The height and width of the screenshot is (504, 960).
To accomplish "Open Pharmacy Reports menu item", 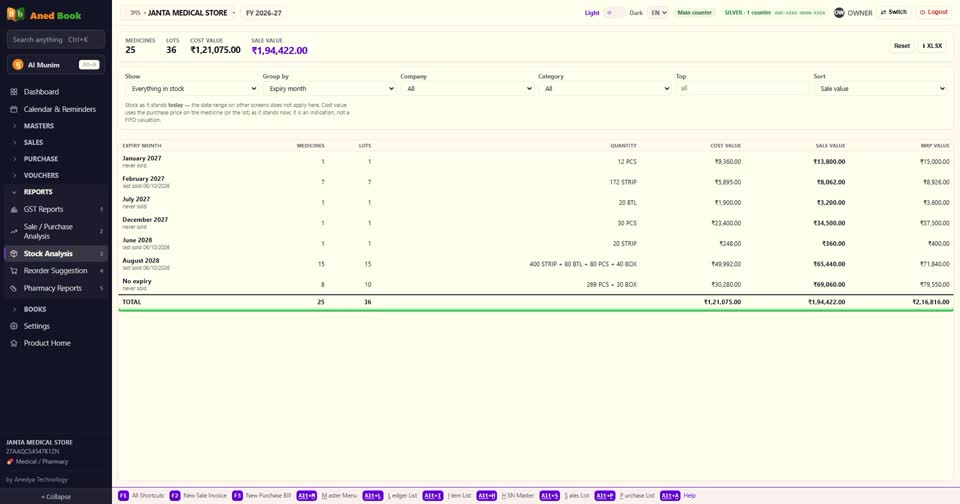I will [x=55, y=288].
